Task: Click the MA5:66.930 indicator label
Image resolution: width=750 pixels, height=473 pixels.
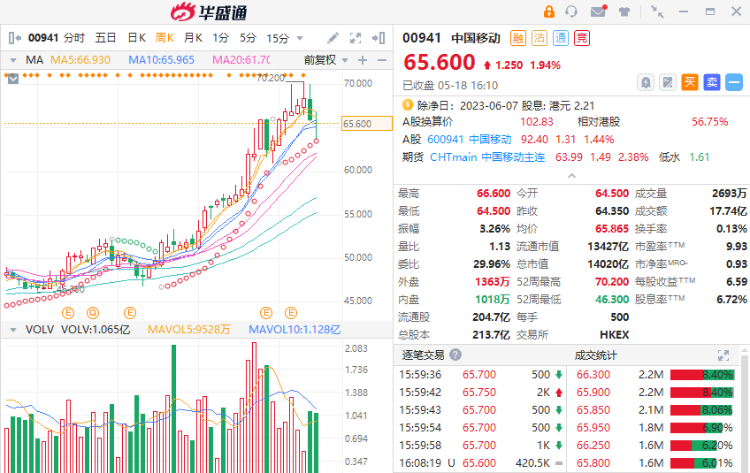Action: (x=80, y=60)
